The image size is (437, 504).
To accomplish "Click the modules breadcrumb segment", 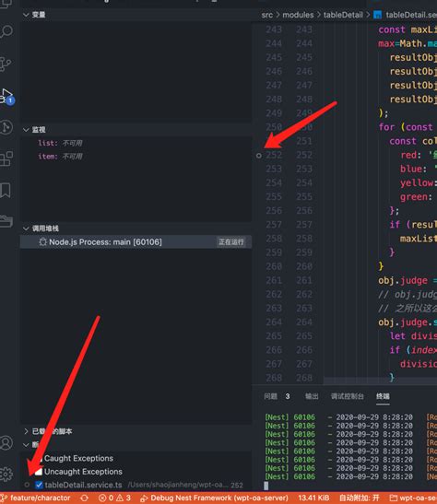I will pyautogui.click(x=298, y=15).
